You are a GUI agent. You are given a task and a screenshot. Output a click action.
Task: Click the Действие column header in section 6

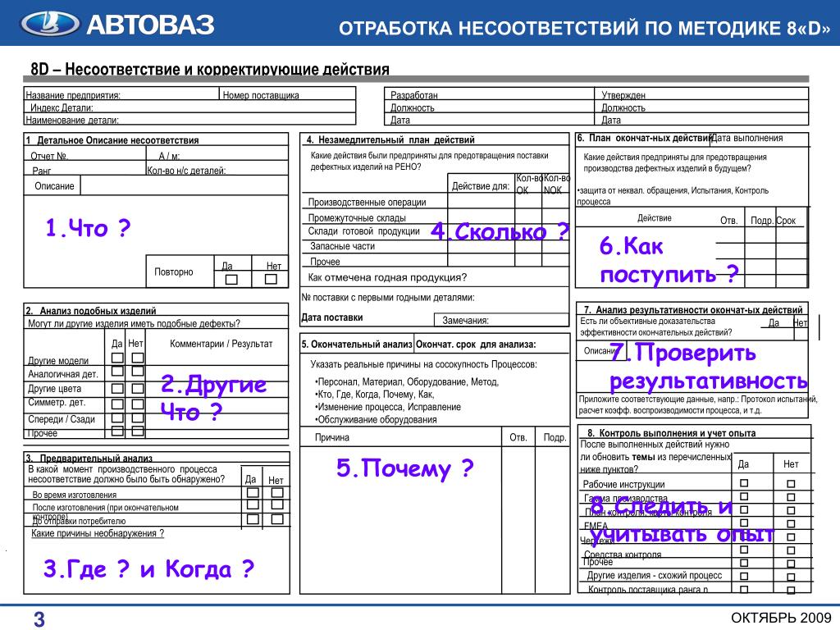[x=654, y=217]
